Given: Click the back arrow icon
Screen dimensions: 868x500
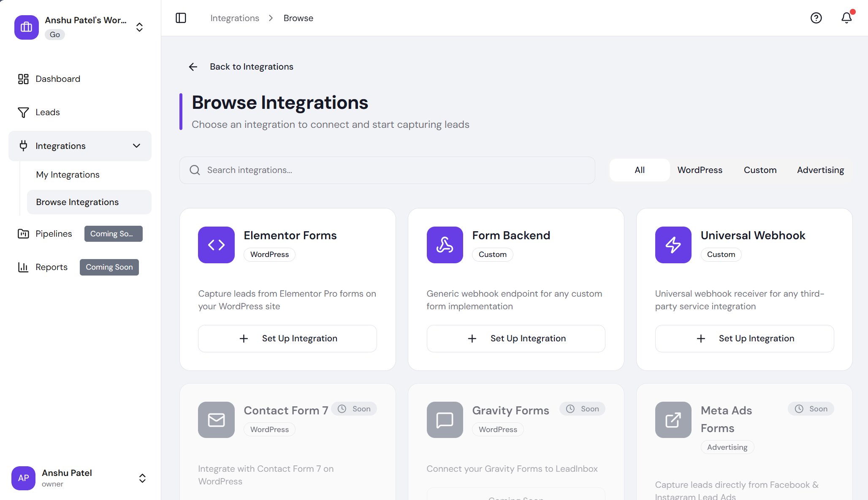Looking at the screenshot, I should click(193, 67).
